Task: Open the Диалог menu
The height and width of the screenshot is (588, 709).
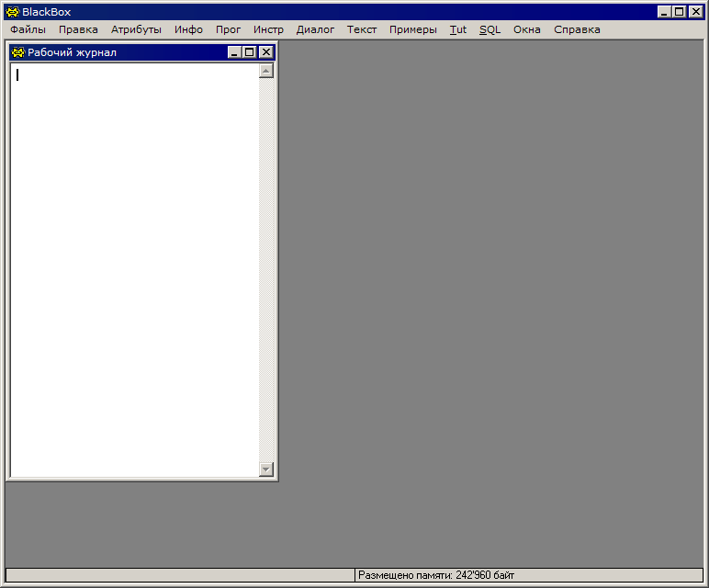Action: (315, 29)
